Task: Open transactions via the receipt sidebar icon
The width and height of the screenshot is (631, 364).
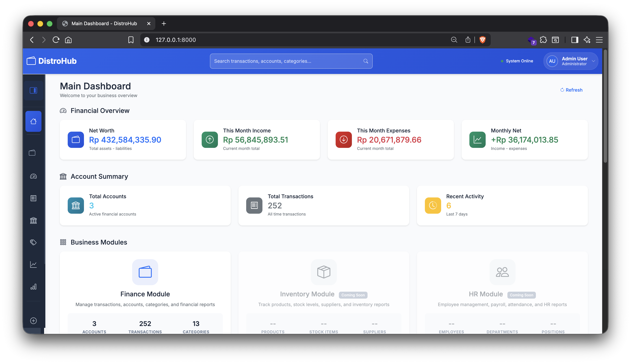Action: pyautogui.click(x=33, y=198)
